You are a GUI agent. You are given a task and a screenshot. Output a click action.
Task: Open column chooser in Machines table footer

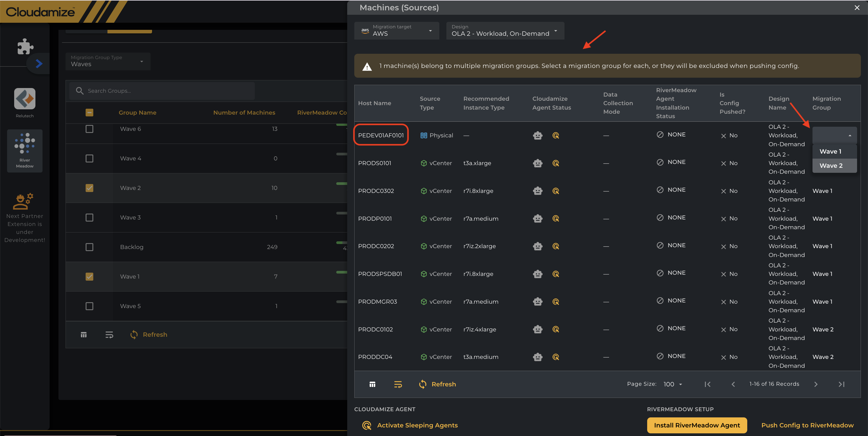[x=372, y=384]
